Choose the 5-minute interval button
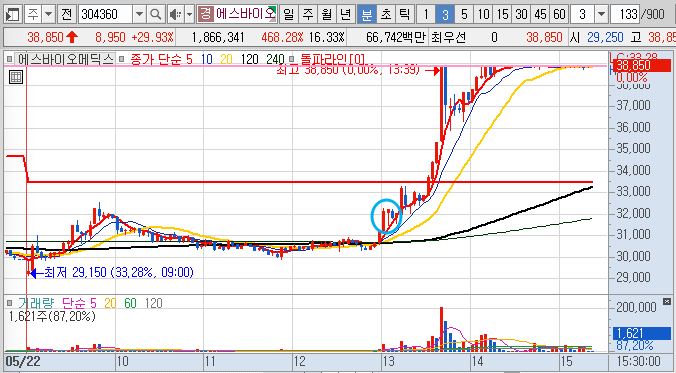 point(464,15)
